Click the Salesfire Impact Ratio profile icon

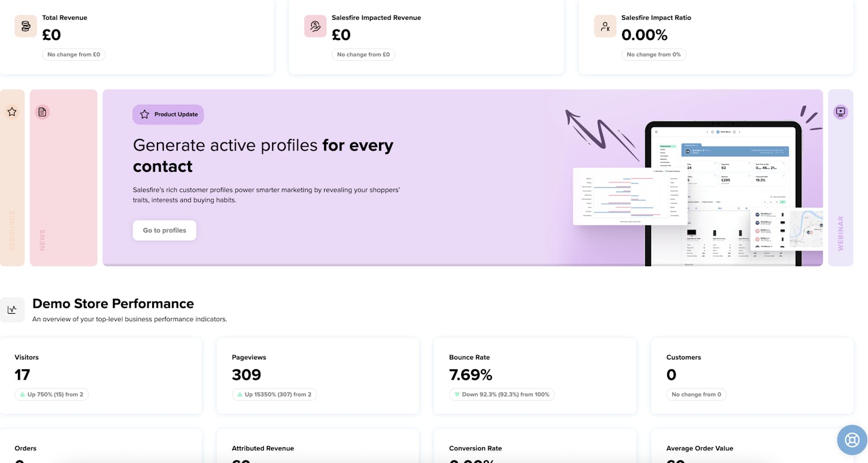tap(605, 26)
